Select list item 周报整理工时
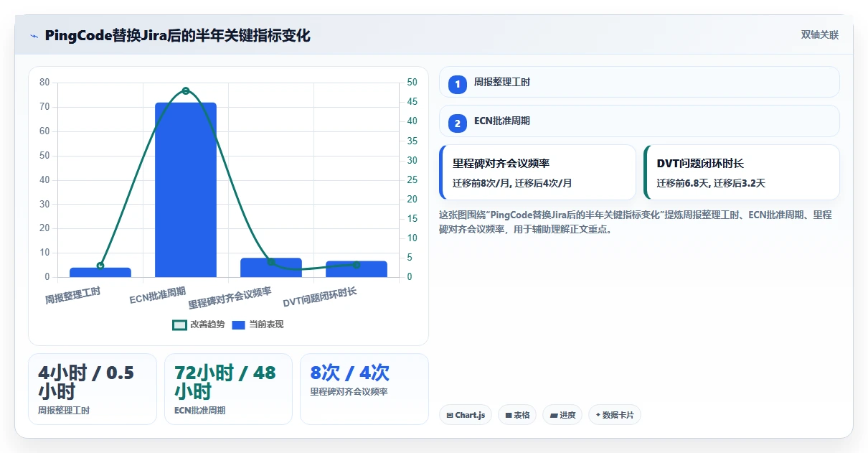 [x=639, y=82]
